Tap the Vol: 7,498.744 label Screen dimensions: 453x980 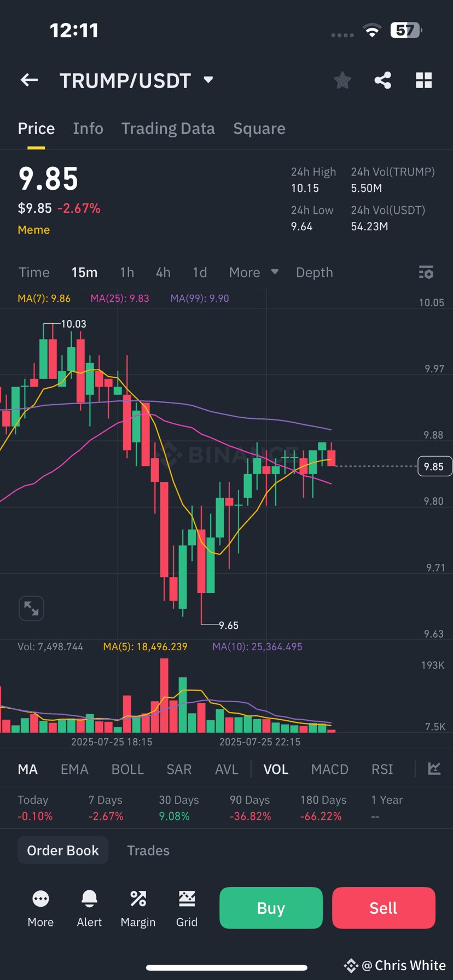click(50, 646)
